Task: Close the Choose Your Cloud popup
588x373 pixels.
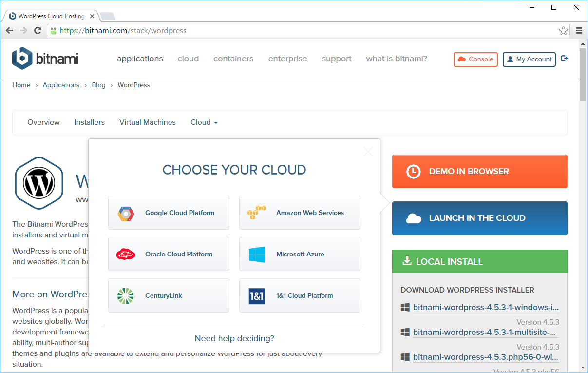Action: (368, 152)
